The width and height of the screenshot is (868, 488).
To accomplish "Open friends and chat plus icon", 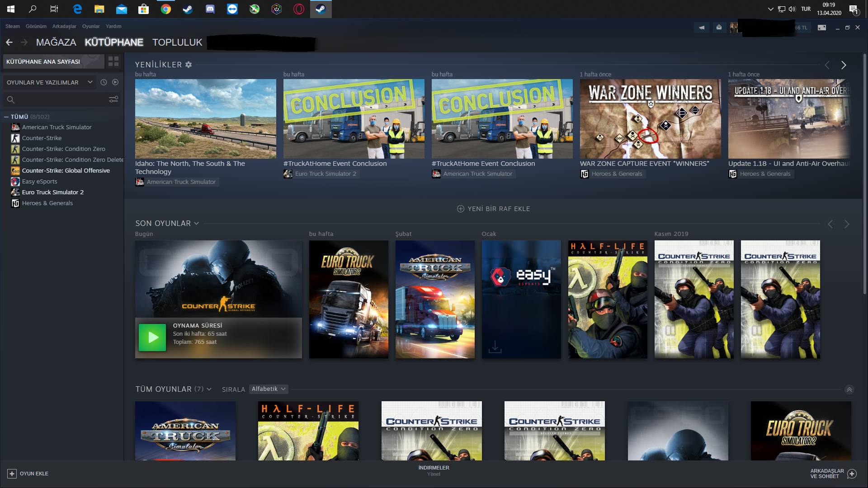I will [x=852, y=474].
